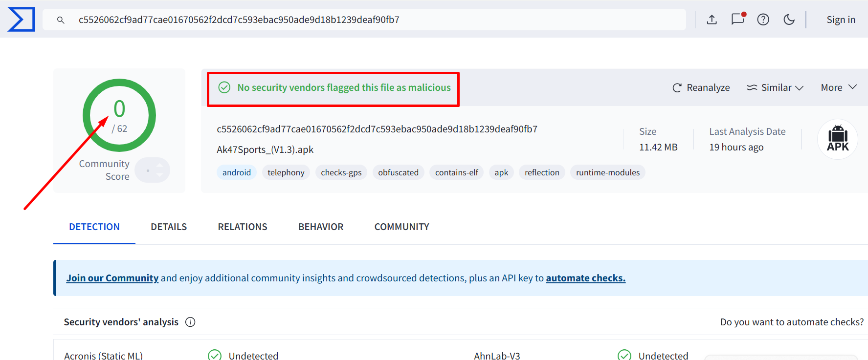
Task: Select the apk tag
Action: pos(501,172)
